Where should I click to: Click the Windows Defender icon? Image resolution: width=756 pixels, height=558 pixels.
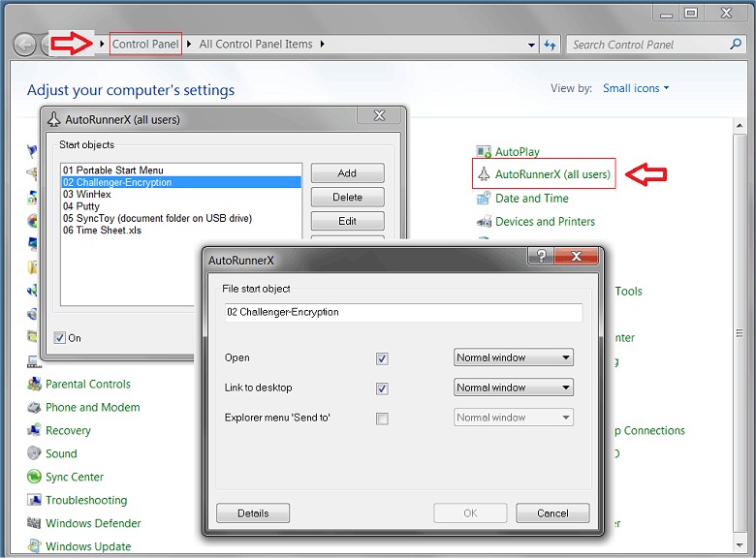(34, 523)
